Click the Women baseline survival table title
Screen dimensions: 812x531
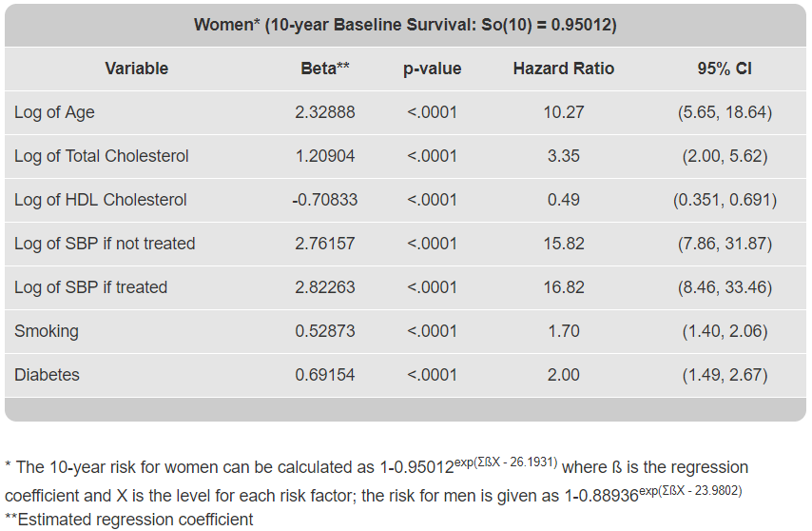(x=405, y=25)
